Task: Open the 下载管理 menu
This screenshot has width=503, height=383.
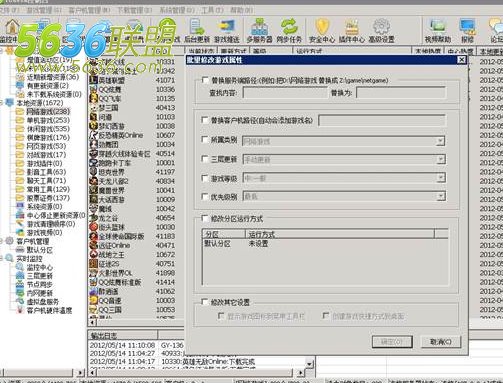Action: pyautogui.click(x=134, y=10)
